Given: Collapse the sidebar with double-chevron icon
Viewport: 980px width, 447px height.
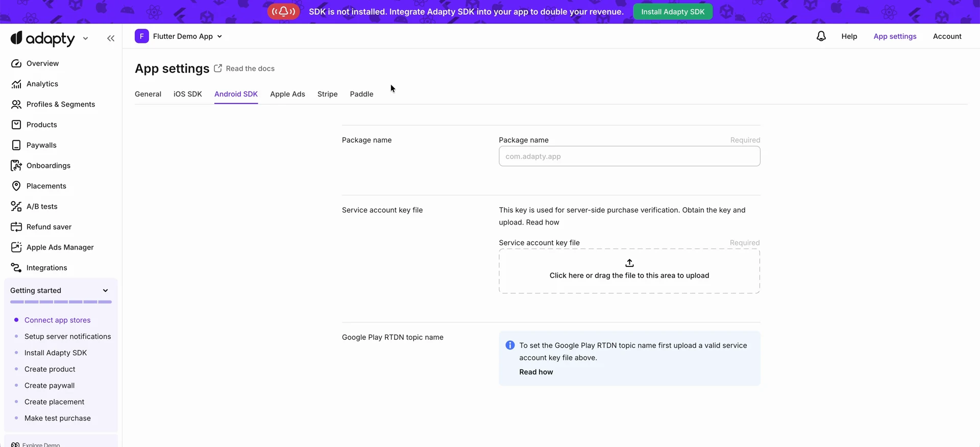Looking at the screenshot, I should click(111, 38).
